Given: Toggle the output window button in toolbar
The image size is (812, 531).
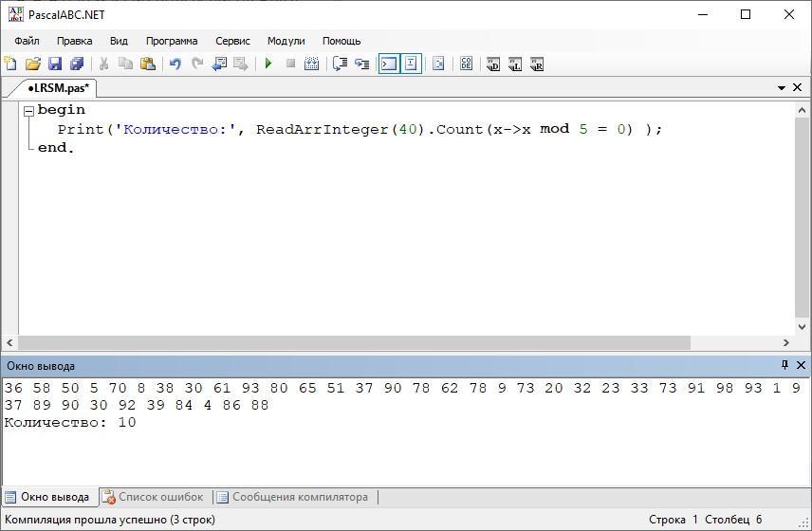Looking at the screenshot, I should tap(389, 64).
